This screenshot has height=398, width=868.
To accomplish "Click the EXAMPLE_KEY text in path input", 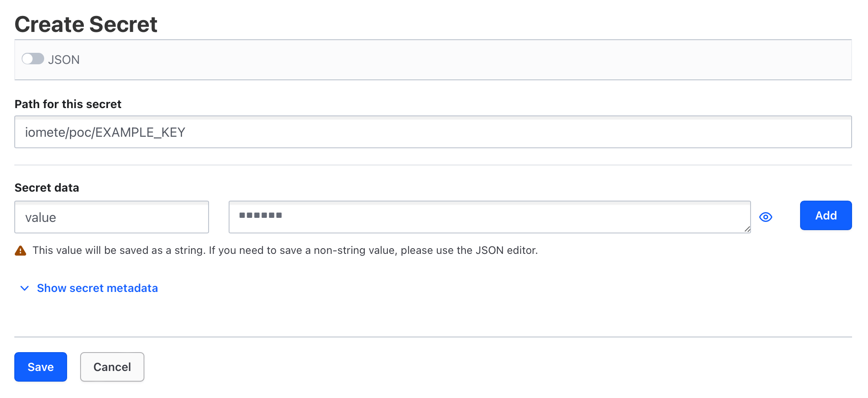I will tap(140, 132).
